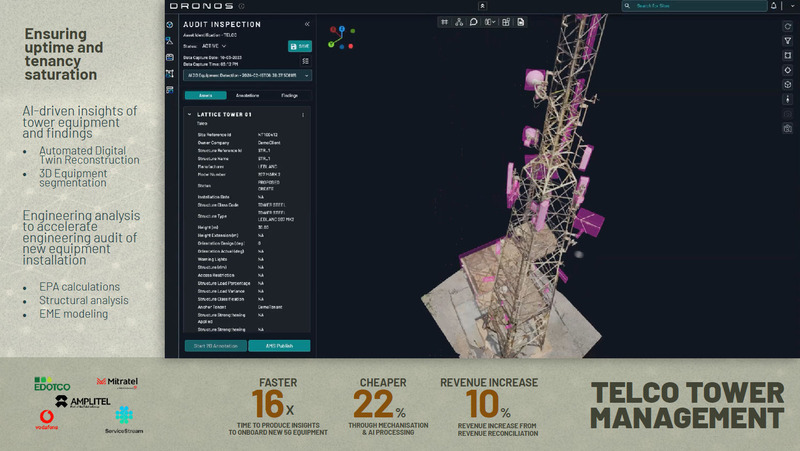Click the list settings icon below Save

tap(305, 61)
